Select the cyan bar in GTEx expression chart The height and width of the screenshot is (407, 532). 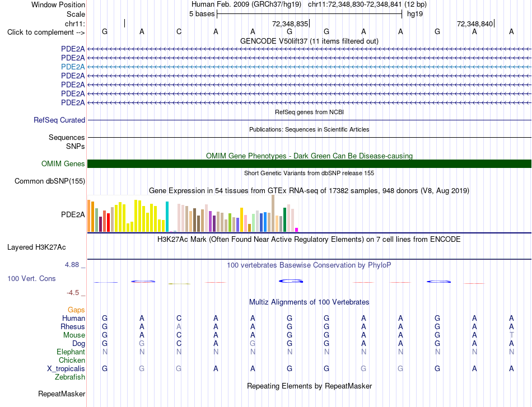[x=167, y=217]
